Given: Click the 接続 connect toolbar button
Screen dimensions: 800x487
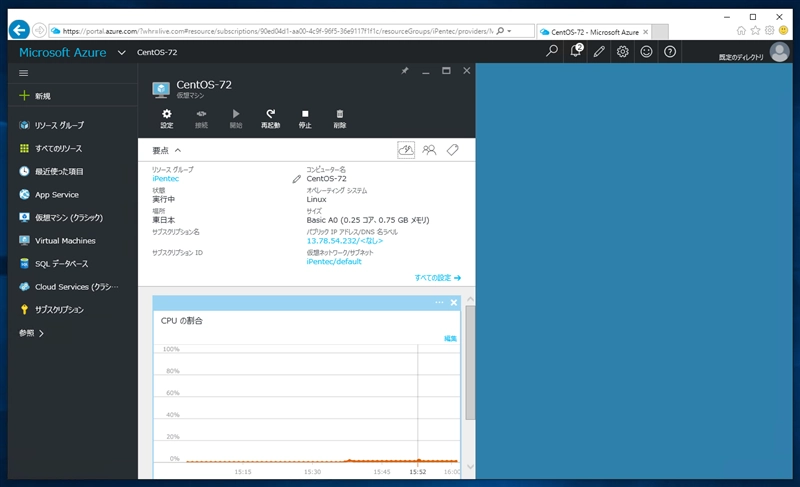Looking at the screenshot, I should coord(202,118).
